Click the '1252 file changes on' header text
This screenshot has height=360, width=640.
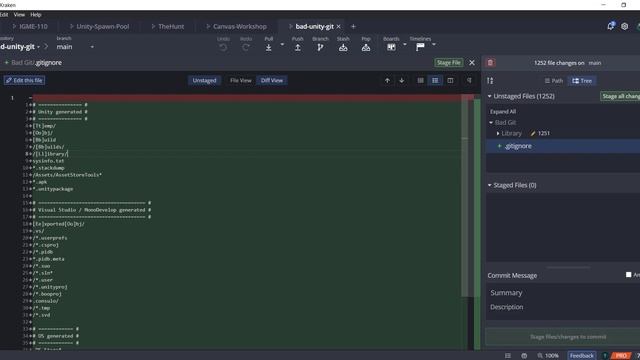(559, 63)
